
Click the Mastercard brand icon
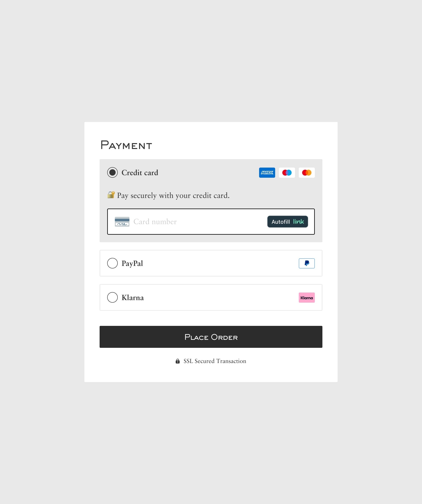(x=306, y=173)
